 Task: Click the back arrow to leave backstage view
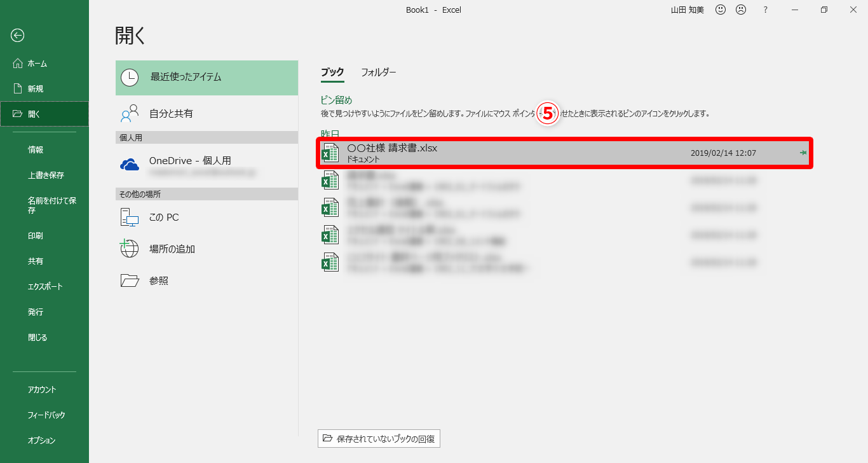pyautogui.click(x=17, y=36)
